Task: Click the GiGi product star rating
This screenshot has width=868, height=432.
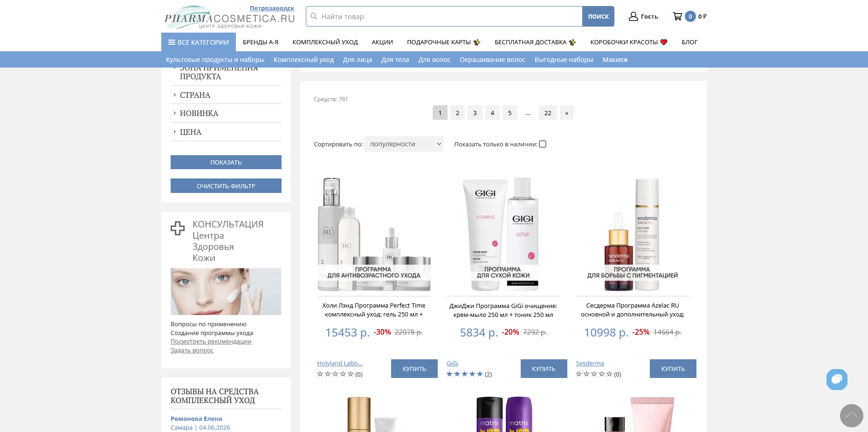Action: (x=464, y=374)
